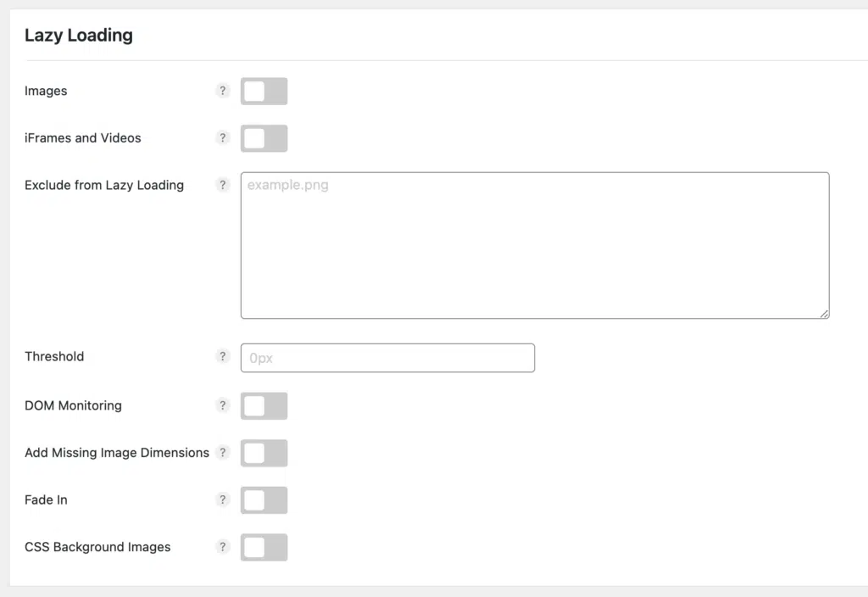Enable CSS Background Images toggle
Viewport: 868px width, 597px height.
pos(264,547)
